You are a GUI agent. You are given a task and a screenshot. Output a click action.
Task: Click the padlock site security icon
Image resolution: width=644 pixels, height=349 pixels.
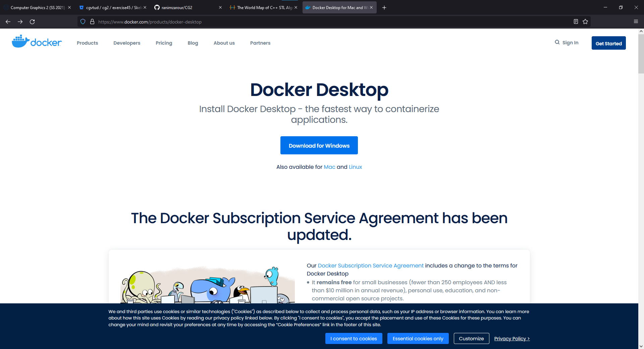click(x=93, y=21)
